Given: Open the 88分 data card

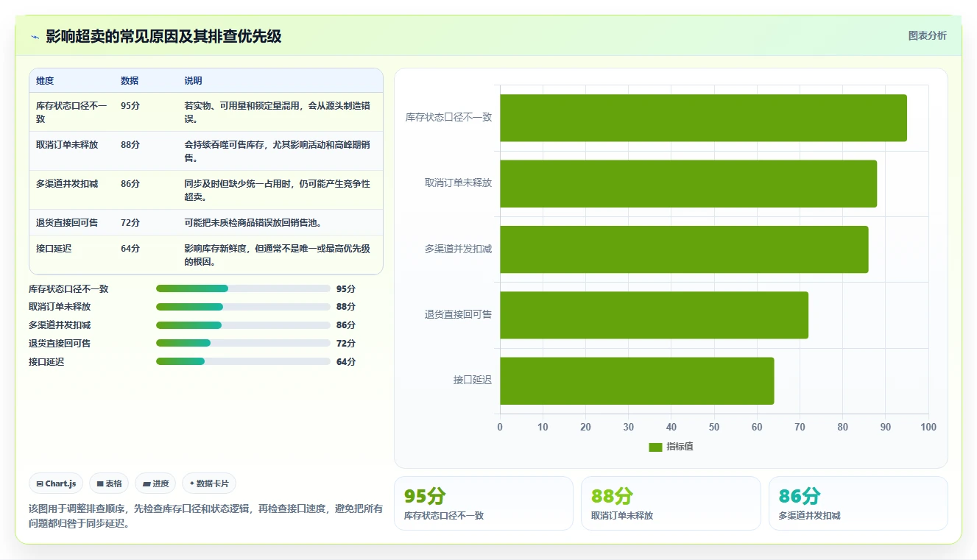Looking at the screenshot, I should 671,503.
